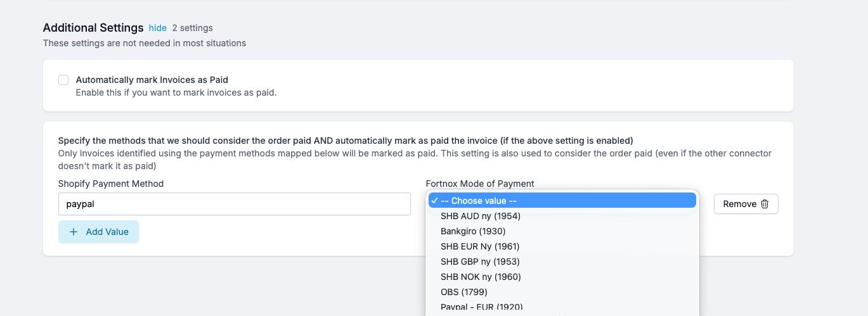The height and width of the screenshot is (316, 868).
Task: Click the Add Value button
Action: [x=98, y=232]
